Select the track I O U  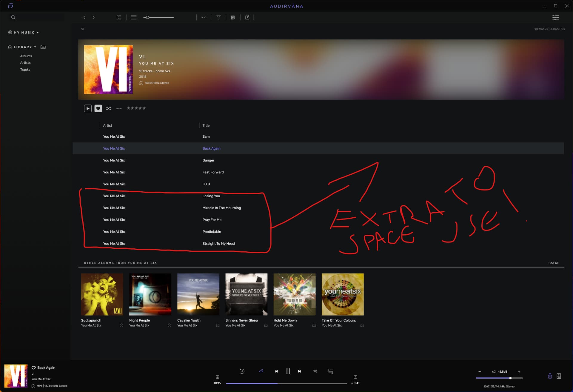318,184
